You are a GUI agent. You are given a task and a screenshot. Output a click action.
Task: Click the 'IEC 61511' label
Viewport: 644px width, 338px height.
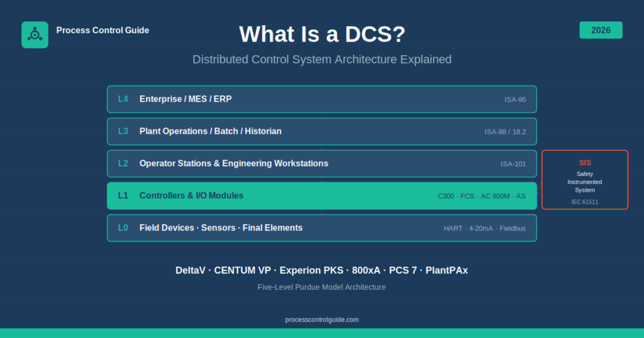pos(585,202)
